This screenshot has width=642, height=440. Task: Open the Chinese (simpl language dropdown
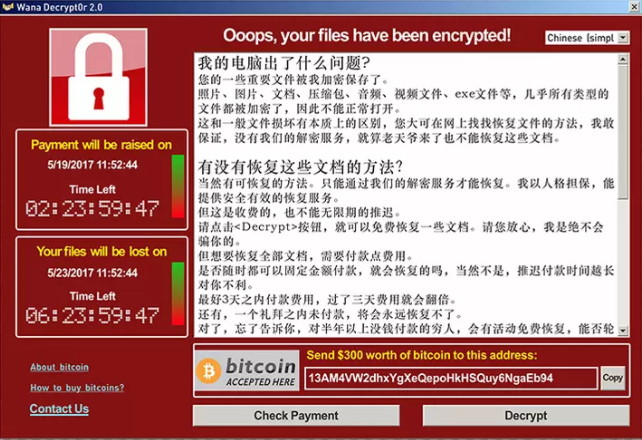(587, 38)
